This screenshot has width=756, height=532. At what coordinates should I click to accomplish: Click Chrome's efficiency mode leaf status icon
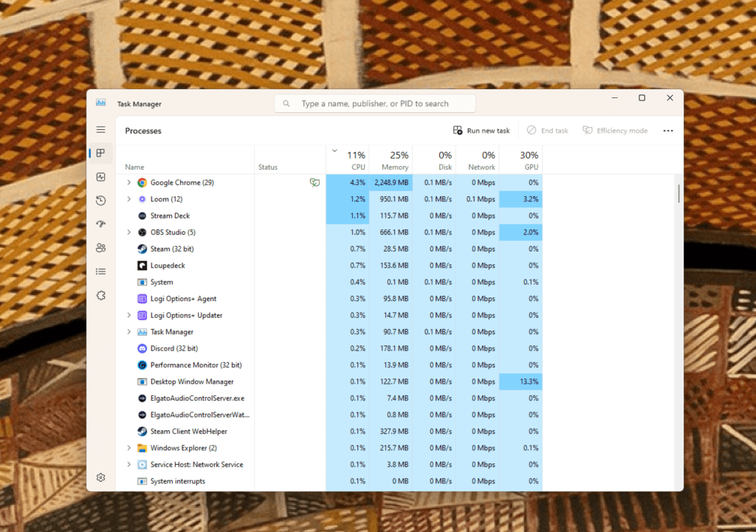tap(315, 183)
